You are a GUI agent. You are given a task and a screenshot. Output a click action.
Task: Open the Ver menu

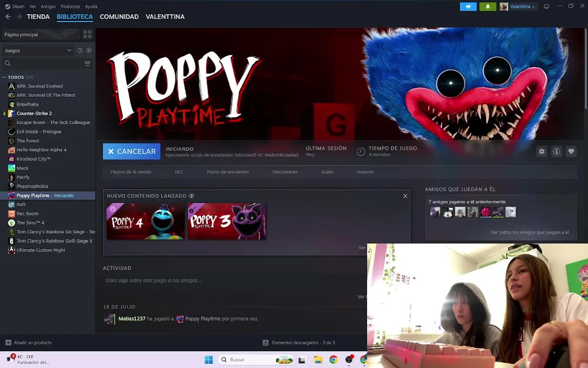pyautogui.click(x=33, y=6)
